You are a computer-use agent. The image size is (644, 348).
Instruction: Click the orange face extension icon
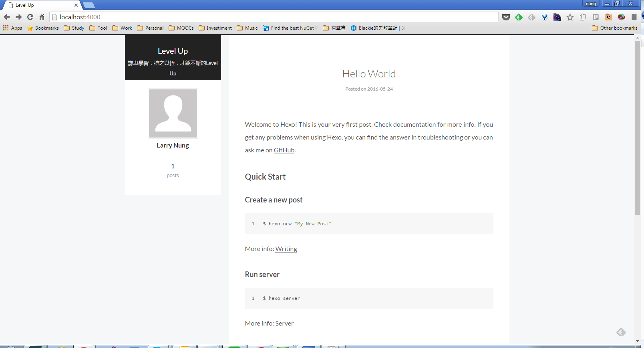[x=608, y=17]
